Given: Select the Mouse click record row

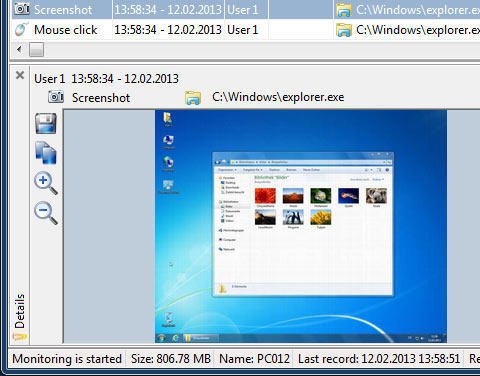Looking at the screenshot, I should 246,30.
